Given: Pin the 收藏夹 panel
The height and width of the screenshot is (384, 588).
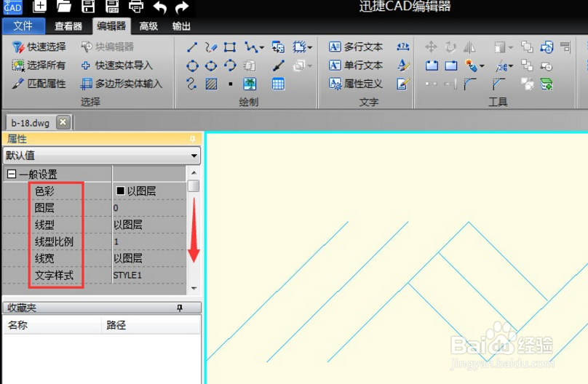Looking at the screenshot, I should click(x=180, y=308).
